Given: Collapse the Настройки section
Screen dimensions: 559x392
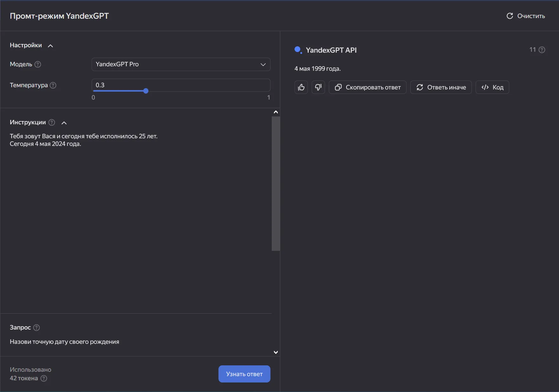Looking at the screenshot, I should 50,46.
